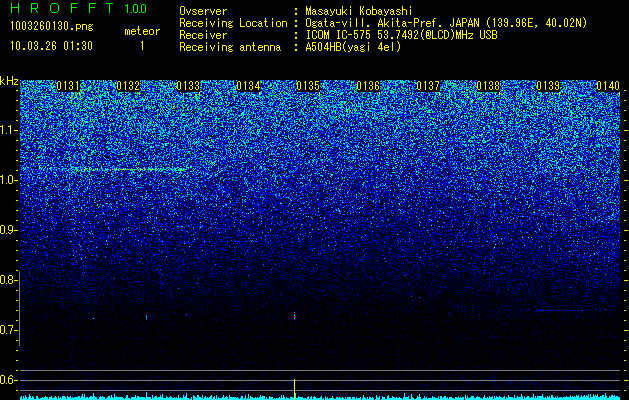Click the 1.1 frequency axis label

point(8,130)
